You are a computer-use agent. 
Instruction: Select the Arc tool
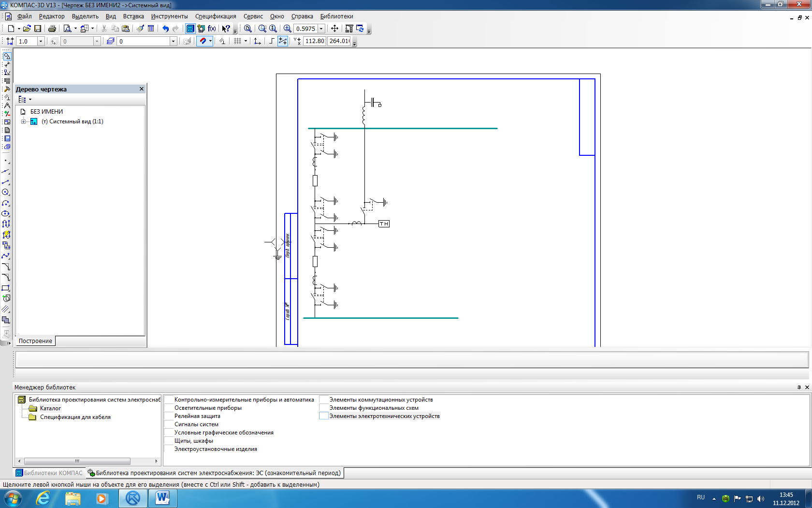(6, 203)
